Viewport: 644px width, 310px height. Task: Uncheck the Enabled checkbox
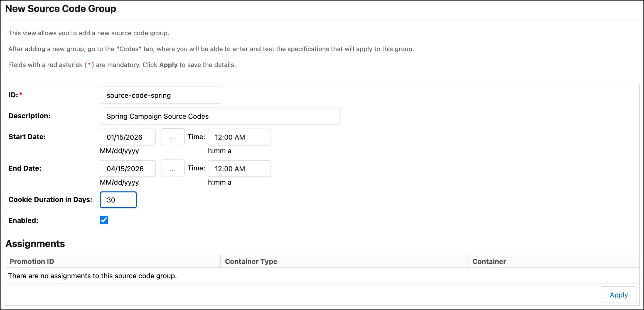point(104,220)
